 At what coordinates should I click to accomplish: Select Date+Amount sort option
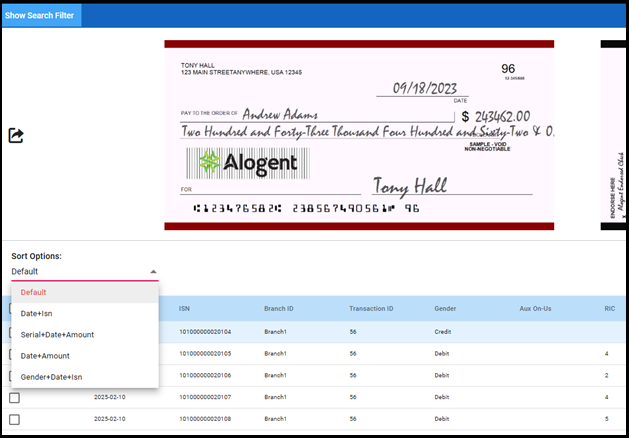44,355
